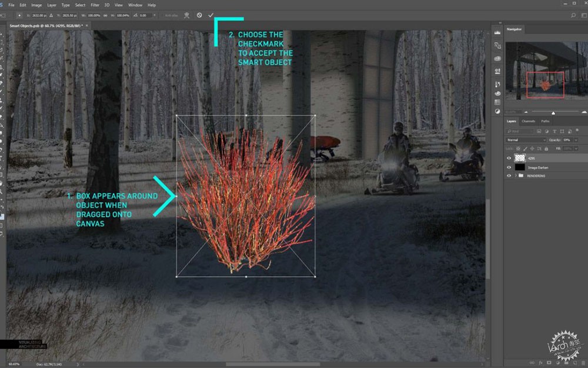Open the 3D menu

pyautogui.click(x=107, y=5)
